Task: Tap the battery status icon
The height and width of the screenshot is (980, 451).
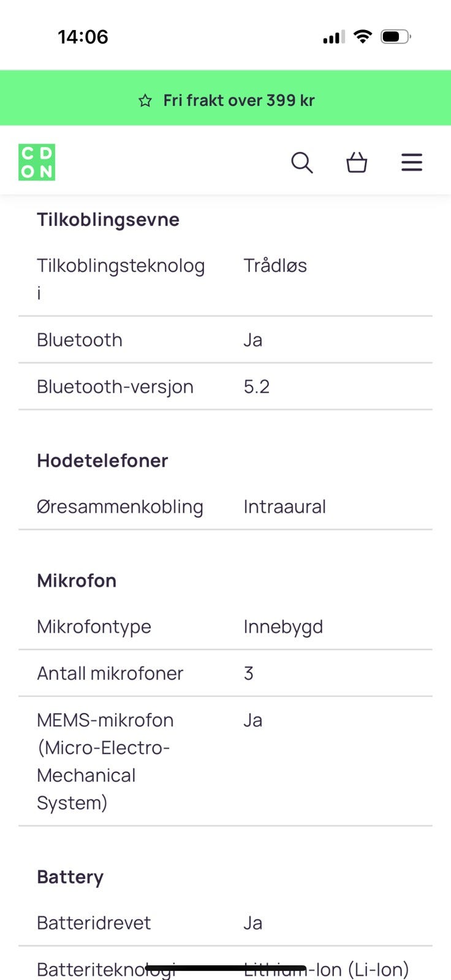Action: [395, 37]
